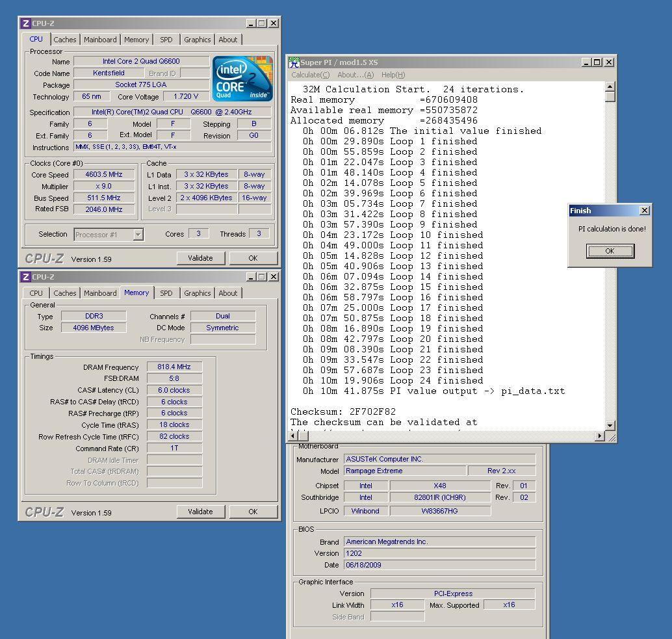Click the Command Rate value 1T
Viewport: 672px width, 639px height.
click(174, 448)
